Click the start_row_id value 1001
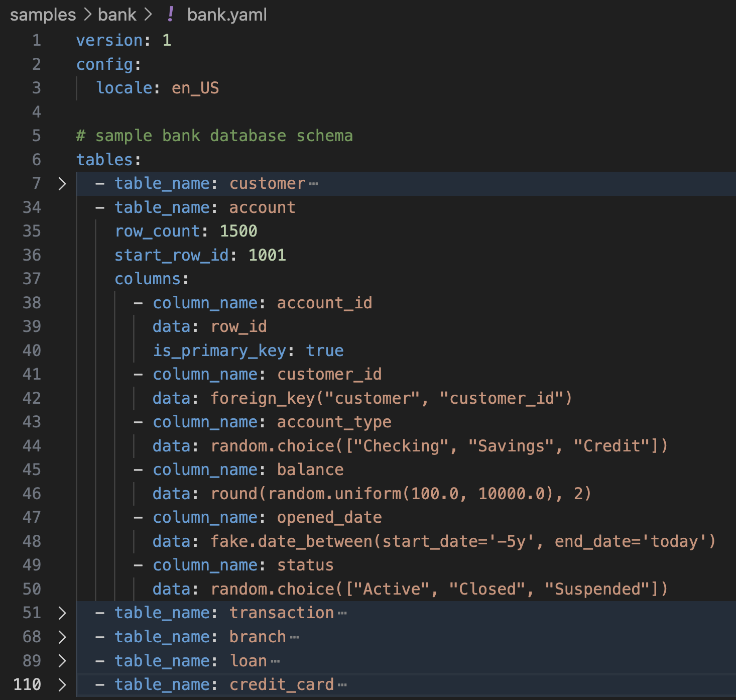736x700 pixels. point(267,255)
